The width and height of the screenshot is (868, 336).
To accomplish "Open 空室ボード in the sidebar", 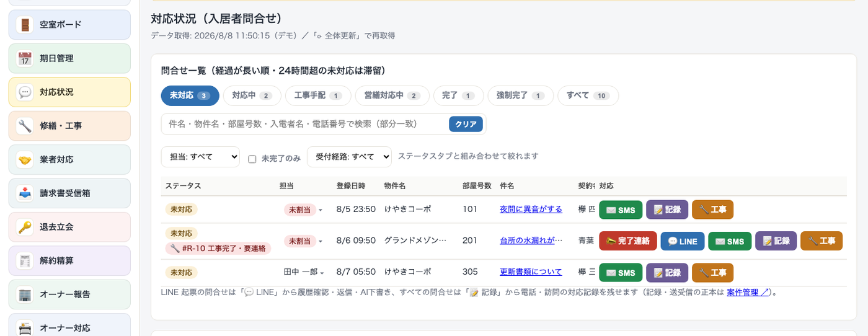I will 69,25.
